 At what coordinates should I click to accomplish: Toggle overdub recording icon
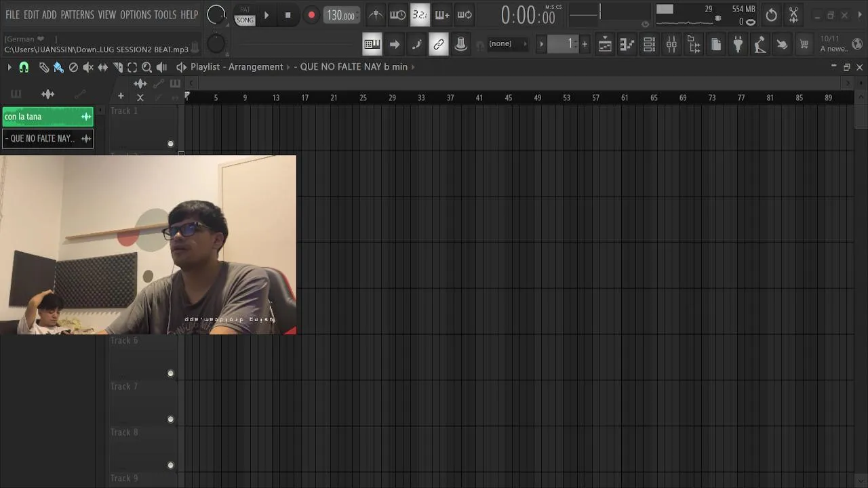point(442,15)
